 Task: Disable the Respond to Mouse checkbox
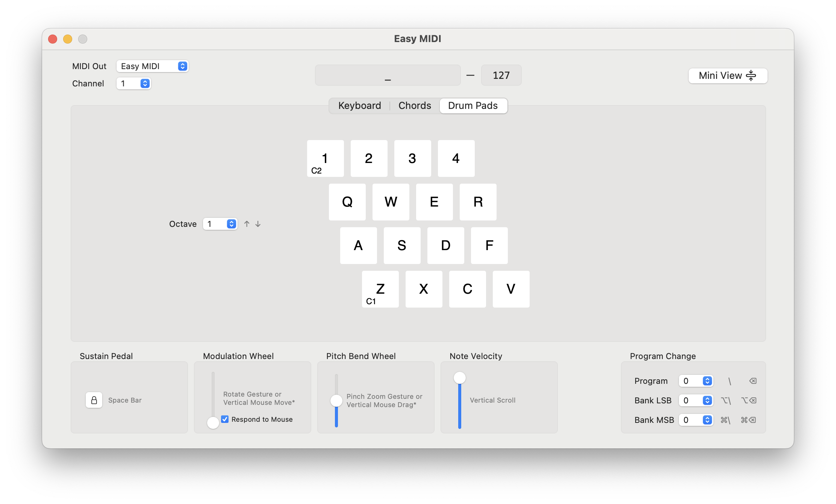[x=225, y=419]
